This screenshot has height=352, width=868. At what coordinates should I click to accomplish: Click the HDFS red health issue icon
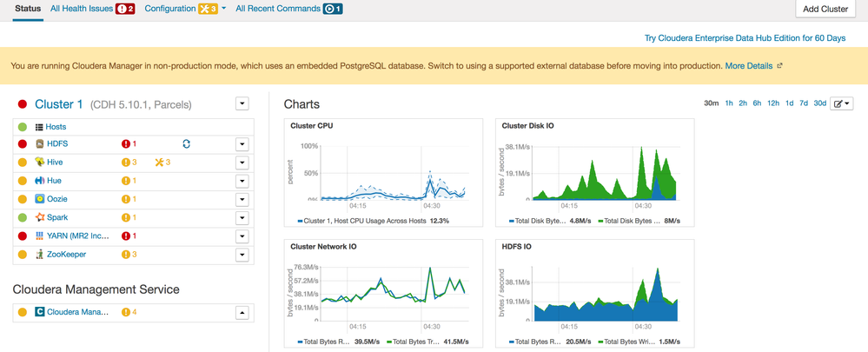pos(126,144)
